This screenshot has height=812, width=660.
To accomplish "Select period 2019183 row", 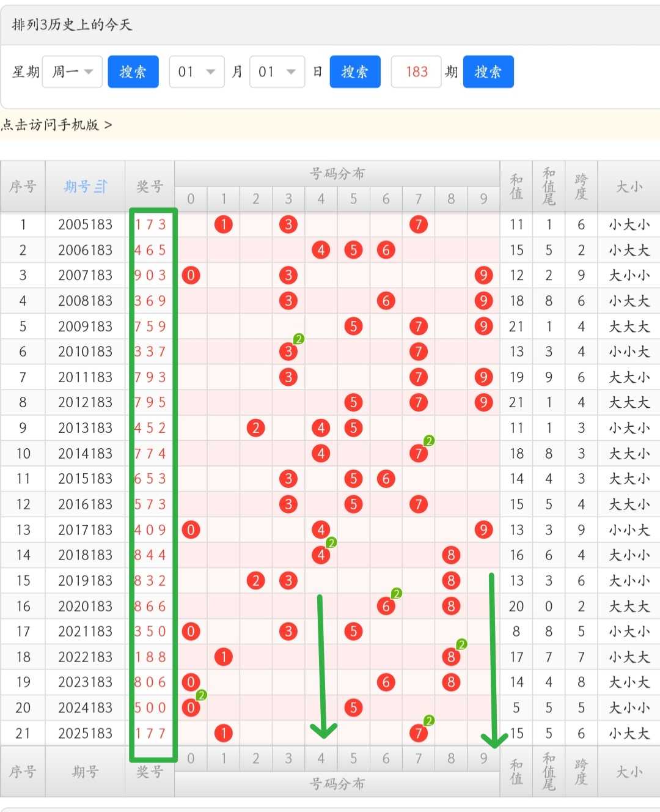I will (x=86, y=580).
